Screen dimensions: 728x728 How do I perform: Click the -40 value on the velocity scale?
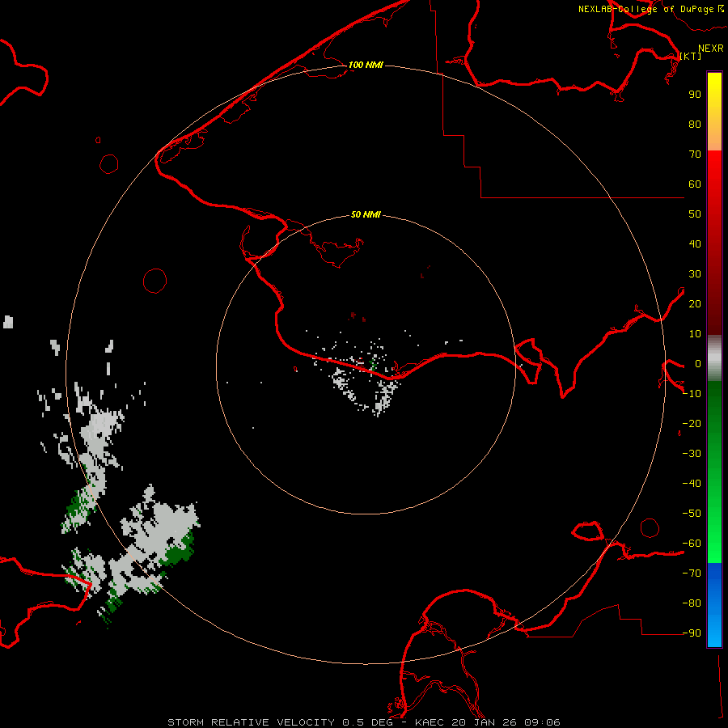click(x=692, y=484)
